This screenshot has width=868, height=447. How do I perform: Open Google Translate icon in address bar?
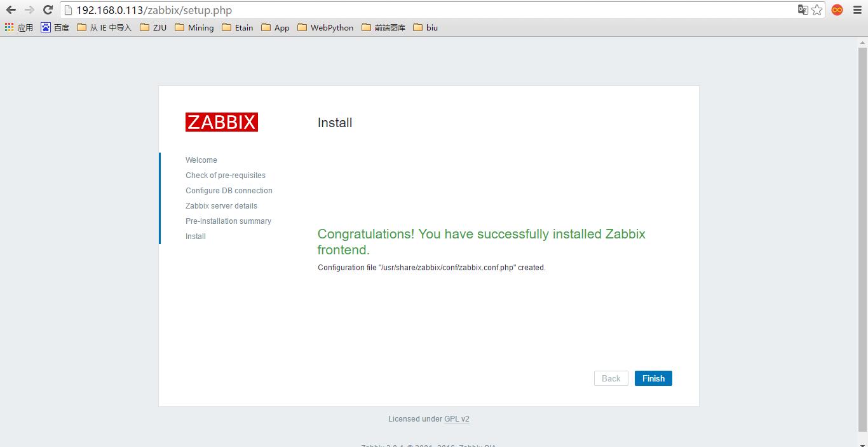click(803, 10)
